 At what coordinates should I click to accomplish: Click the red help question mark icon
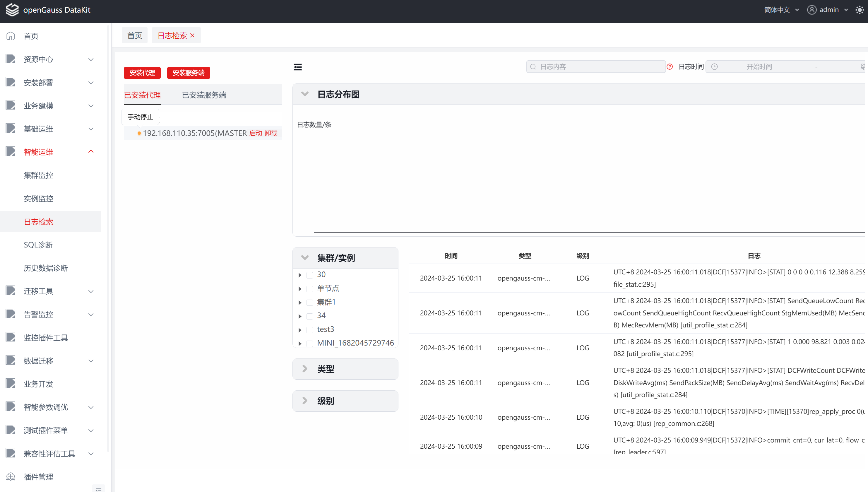[x=670, y=67]
